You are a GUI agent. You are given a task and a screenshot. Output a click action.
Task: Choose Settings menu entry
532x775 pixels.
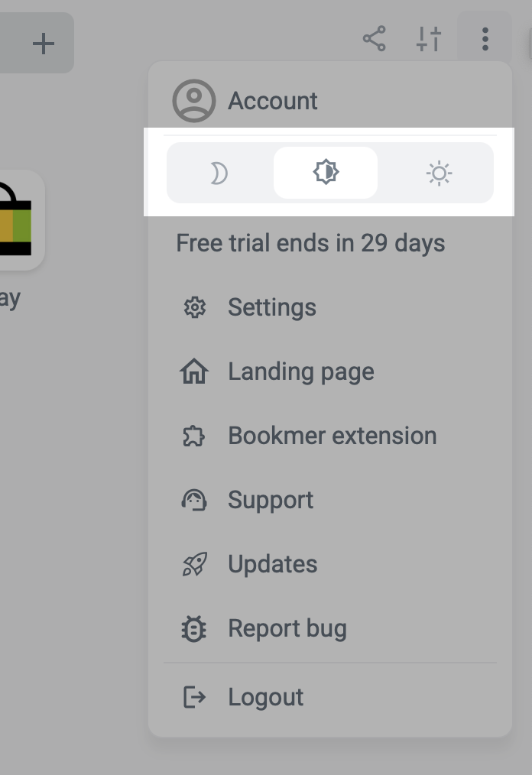(272, 308)
